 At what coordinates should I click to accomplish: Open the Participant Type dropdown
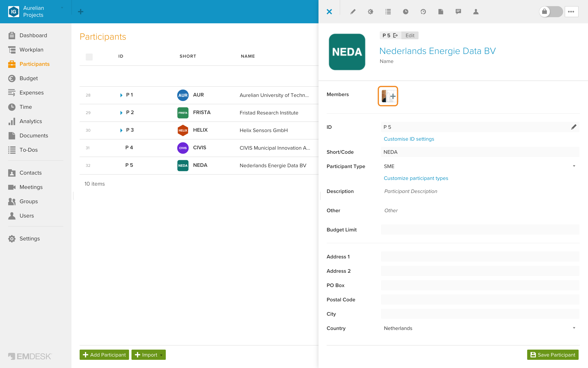point(480,166)
